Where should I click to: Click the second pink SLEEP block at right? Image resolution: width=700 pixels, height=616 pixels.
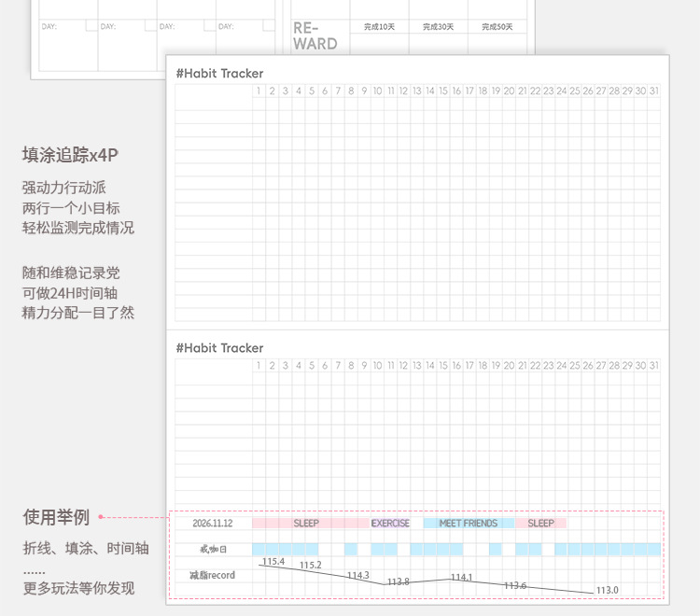pyautogui.click(x=541, y=524)
